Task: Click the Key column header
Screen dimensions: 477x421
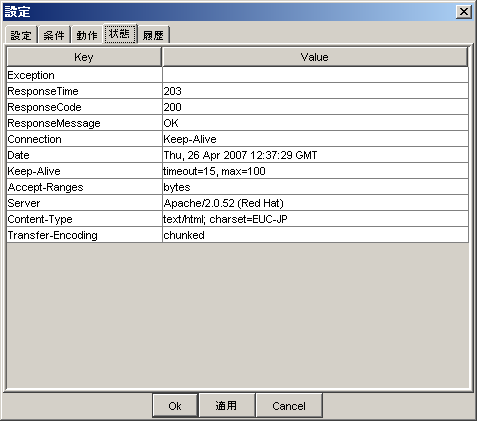Action: point(84,57)
